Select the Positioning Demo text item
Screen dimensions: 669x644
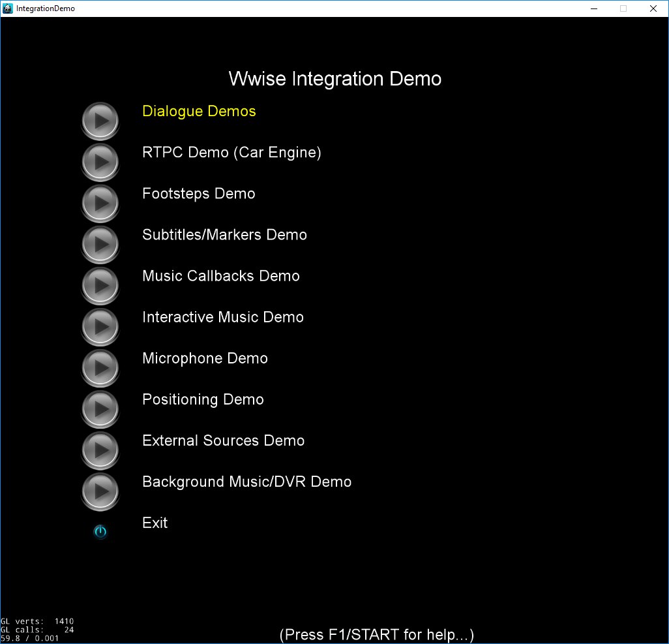point(203,399)
